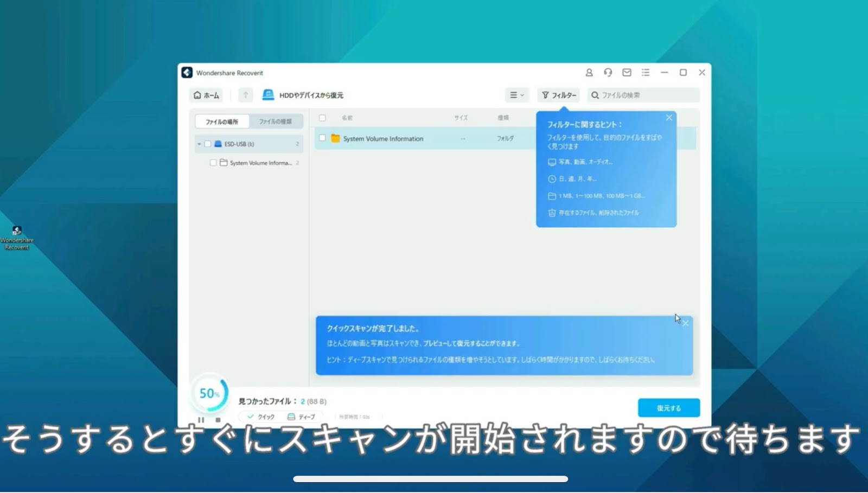The image size is (868, 493).
Task: Click the up-arrow navigate button
Action: click(x=245, y=95)
